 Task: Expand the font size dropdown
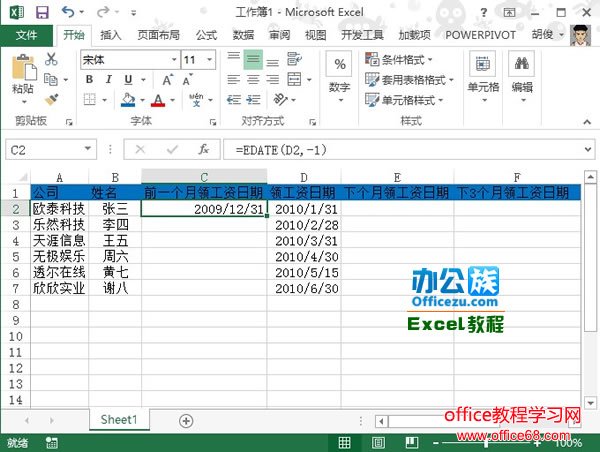[210, 60]
